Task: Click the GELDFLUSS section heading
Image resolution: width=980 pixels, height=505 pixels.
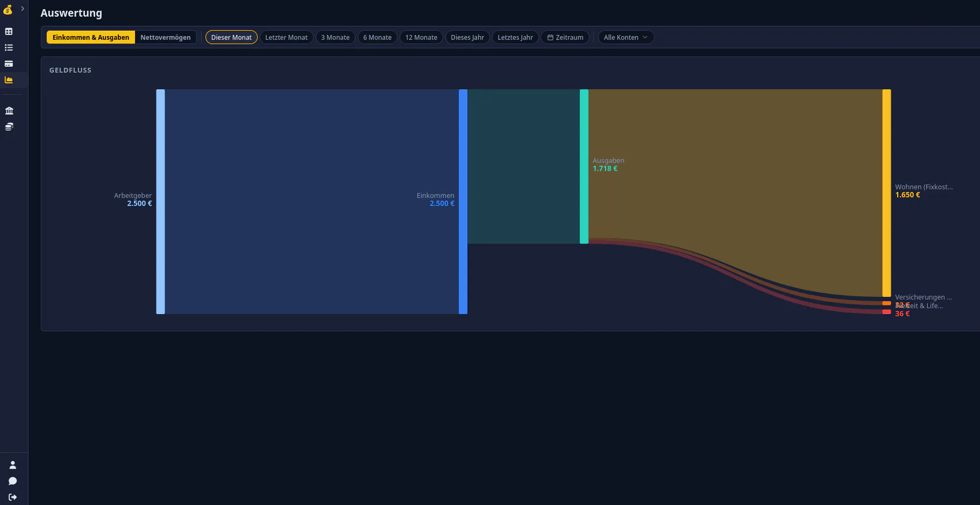Action: (x=70, y=70)
